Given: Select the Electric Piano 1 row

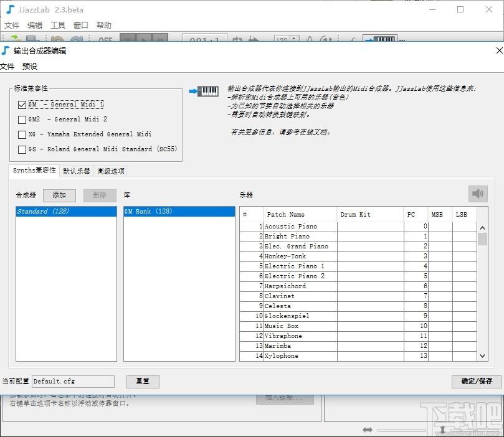Looking at the screenshot, I should point(358,266).
